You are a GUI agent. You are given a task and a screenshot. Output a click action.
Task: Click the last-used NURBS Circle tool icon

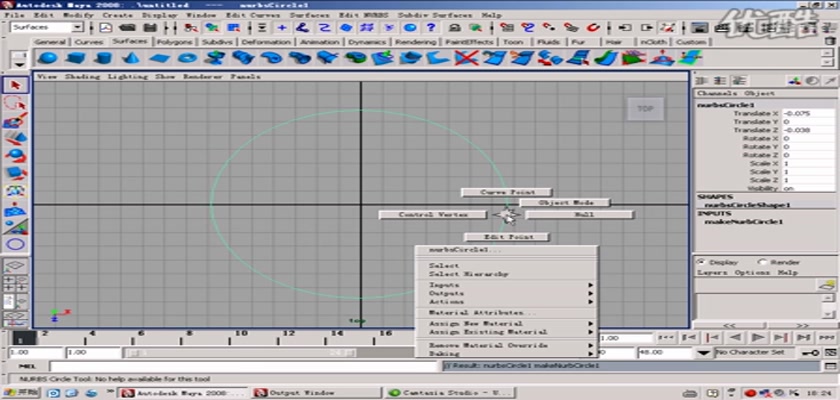tap(16, 245)
